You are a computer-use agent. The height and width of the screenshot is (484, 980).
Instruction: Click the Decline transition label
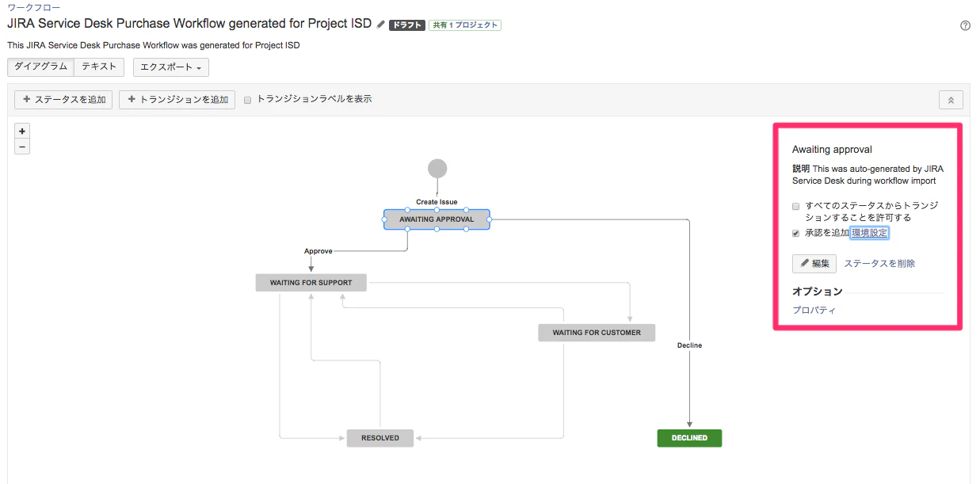689,345
